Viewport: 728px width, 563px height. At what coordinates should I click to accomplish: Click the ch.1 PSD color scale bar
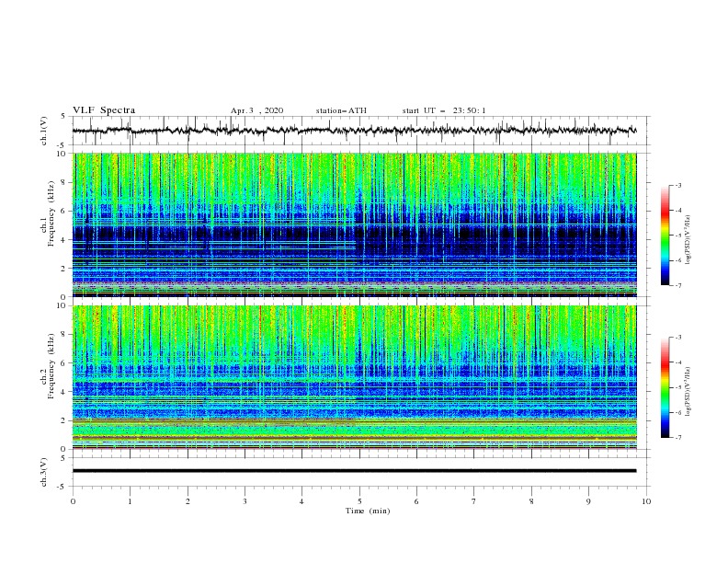tap(665, 235)
